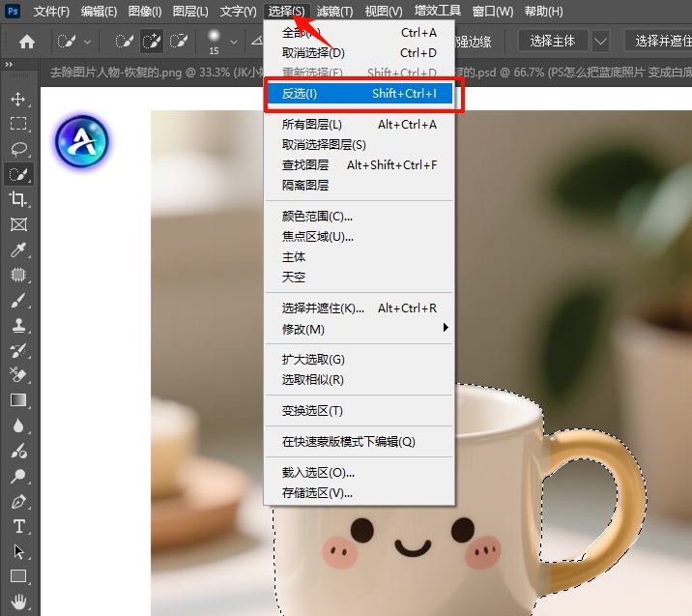Screen dimensions: 692x616
Task: Open the Filter menu
Action: tap(334, 11)
